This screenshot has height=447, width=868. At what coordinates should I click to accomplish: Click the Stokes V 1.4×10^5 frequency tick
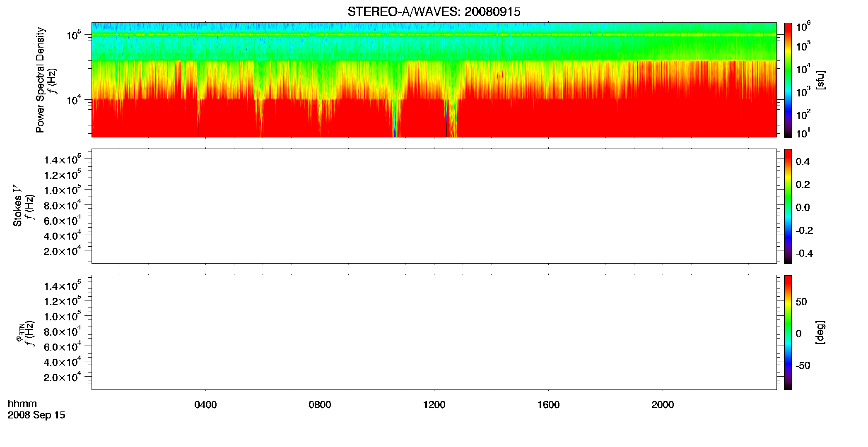coord(62,159)
